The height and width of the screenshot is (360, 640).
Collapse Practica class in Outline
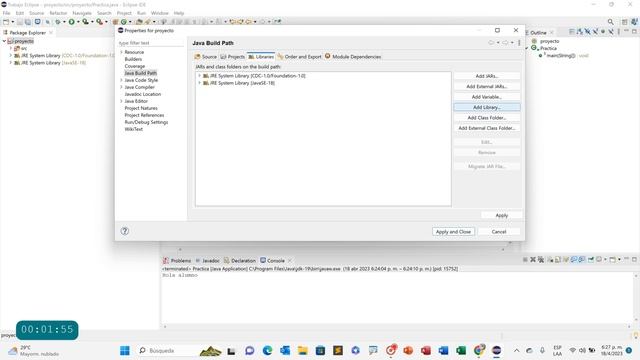(527, 48)
